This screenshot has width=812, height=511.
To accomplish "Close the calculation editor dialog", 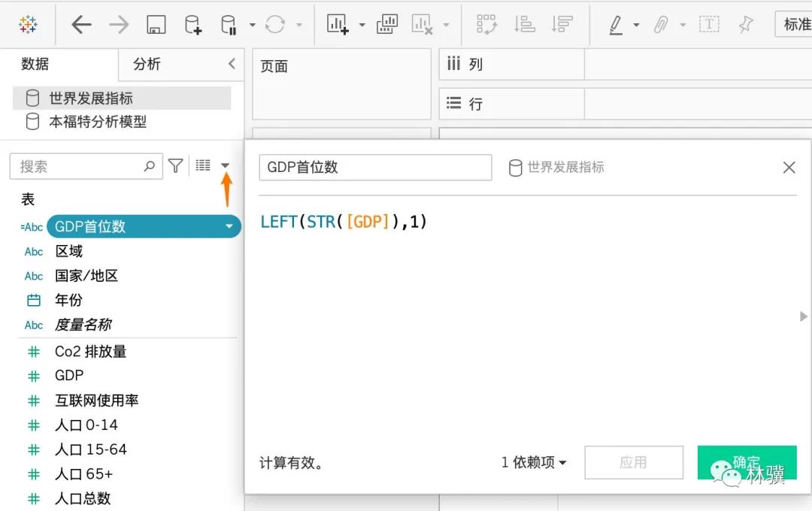I will point(789,168).
